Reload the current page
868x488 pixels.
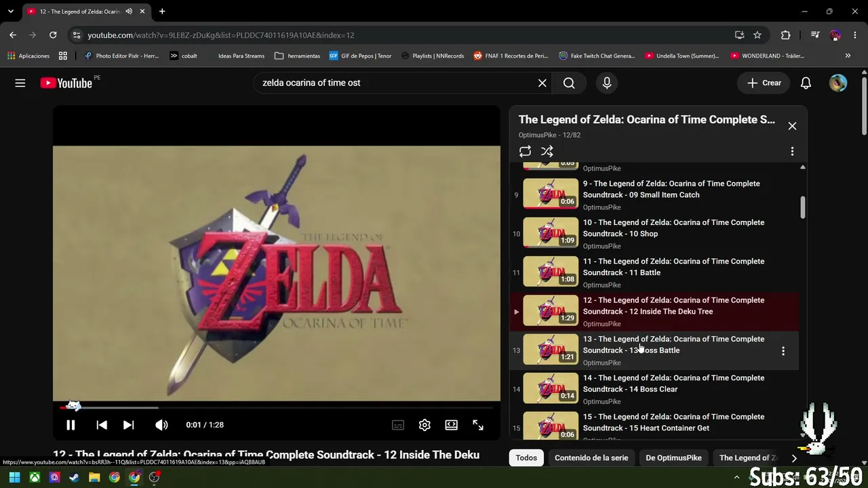[x=53, y=35]
